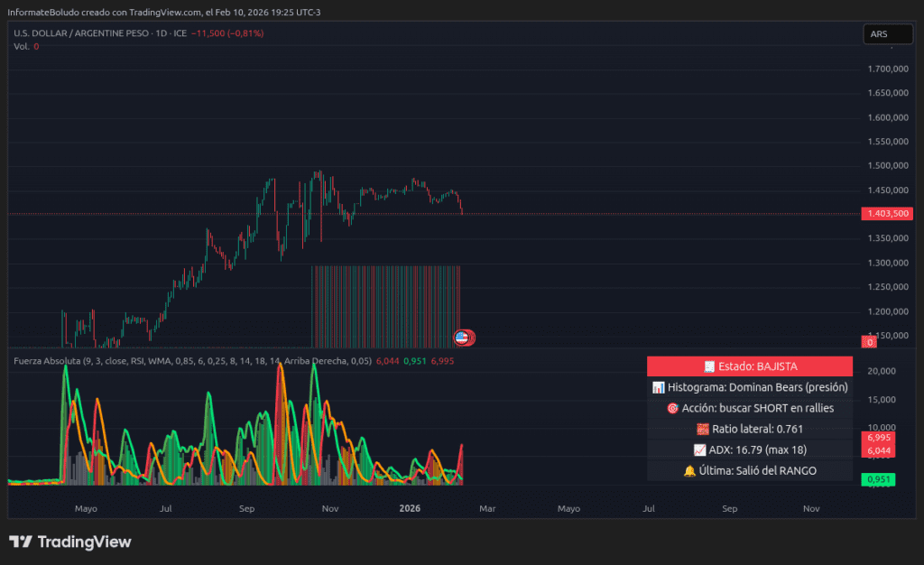Open the ARS currency selector

pyautogui.click(x=887, y=34)
